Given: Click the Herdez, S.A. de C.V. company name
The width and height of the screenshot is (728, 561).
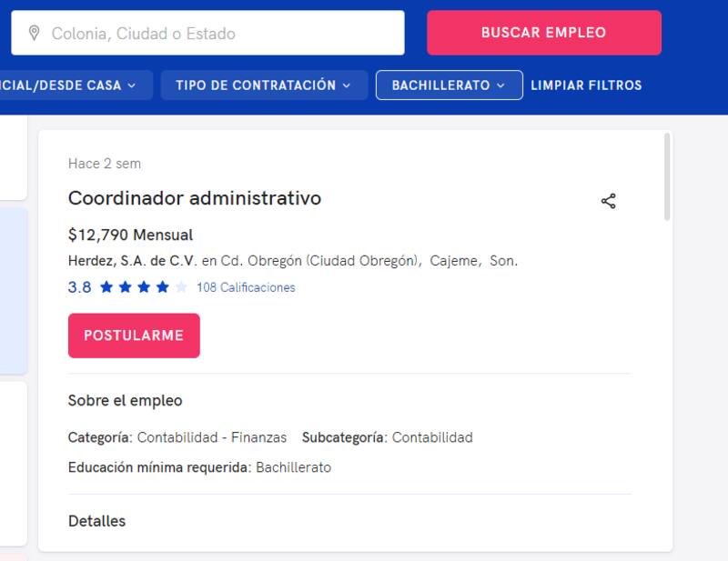Looking at the screenshot, I should [132, 261].
